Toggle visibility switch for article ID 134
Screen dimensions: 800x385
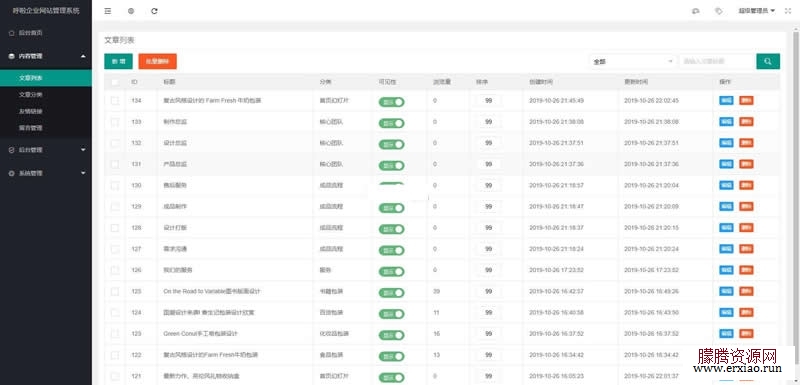391,102
